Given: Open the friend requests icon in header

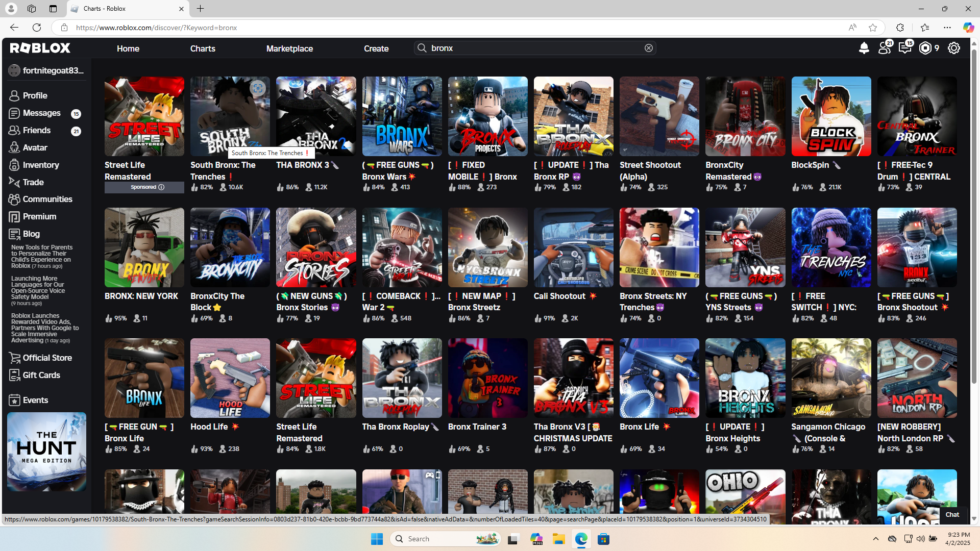Looking at the screenshot, I should coord(885,48).
